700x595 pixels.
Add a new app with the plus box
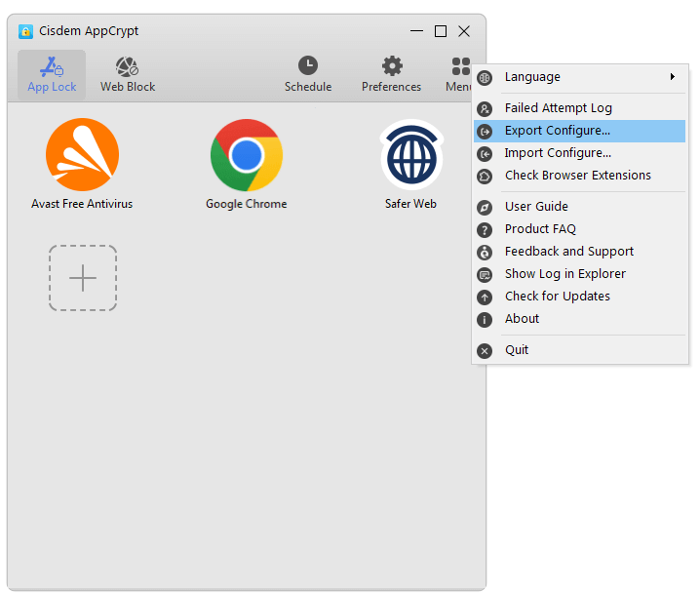(83, 278)
